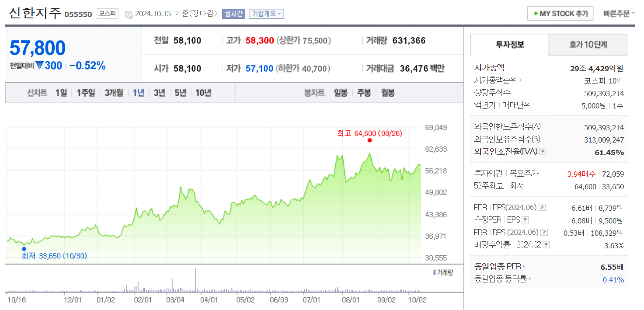Expand the 기업개요 dropdown

tap(267, 14)
